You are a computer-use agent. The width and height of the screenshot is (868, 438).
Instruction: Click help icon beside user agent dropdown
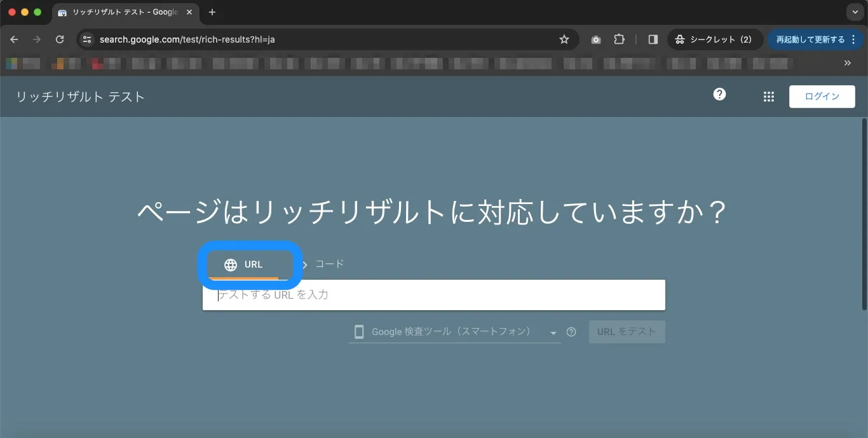pos(571,332)
